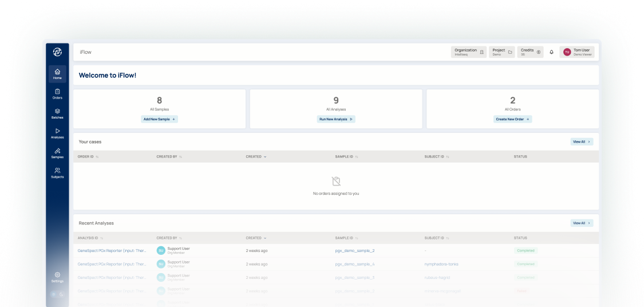The height and width of the screenshot is (307, 644).
Task: Open pgx_demo_sample_4 sample link
Action: [x=355, y=264]
